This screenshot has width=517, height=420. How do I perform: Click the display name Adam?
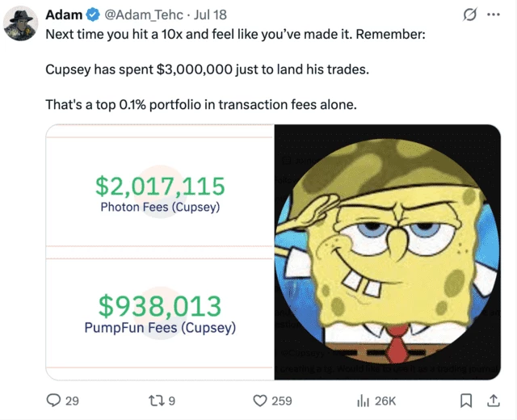63,15
